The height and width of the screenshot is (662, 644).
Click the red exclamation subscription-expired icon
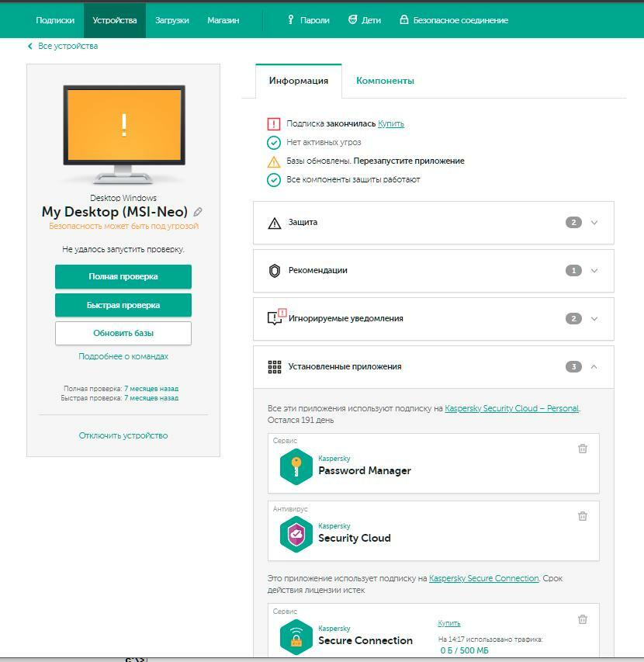(x=274, y=124)
